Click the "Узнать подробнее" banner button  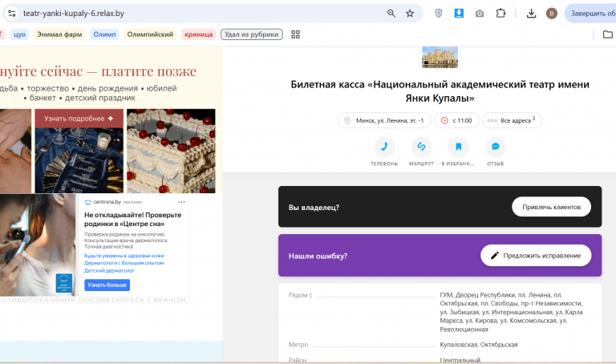click(x=79, y=119)
